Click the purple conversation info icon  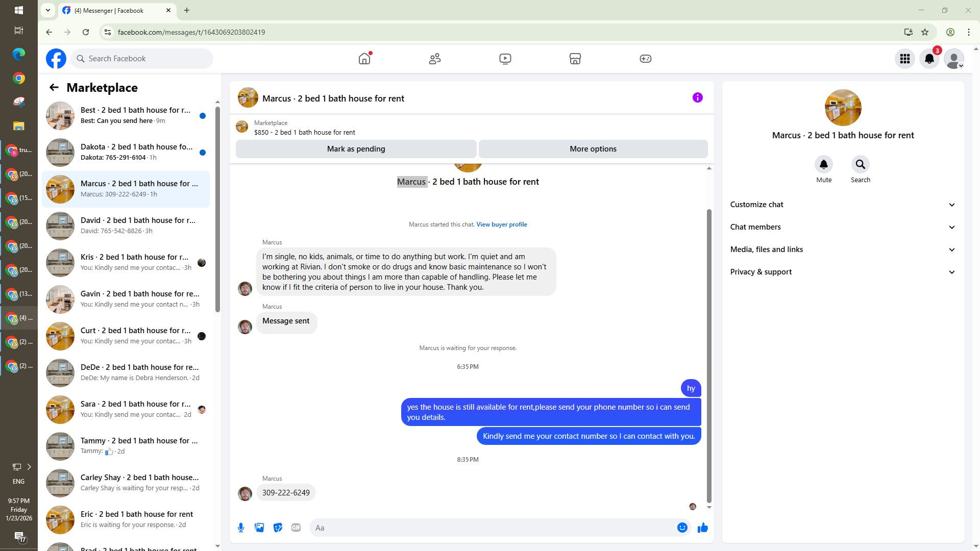697,98
